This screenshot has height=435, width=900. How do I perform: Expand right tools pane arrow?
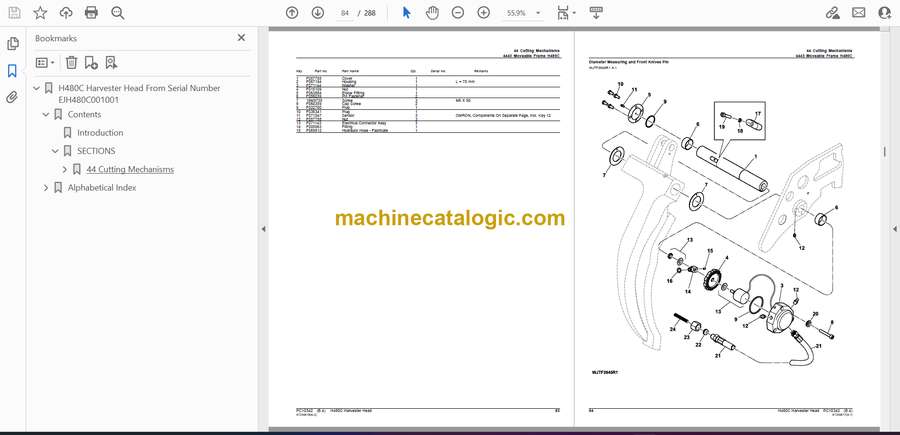point(894,229)
